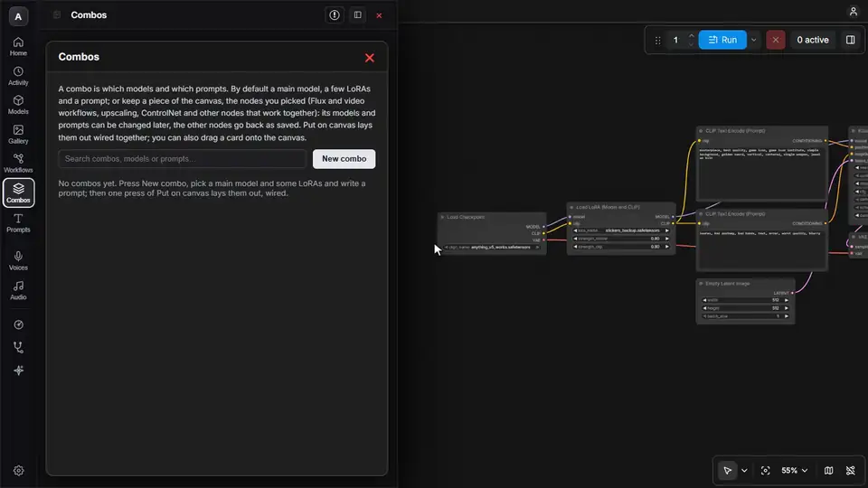Click the branch icon in the sidebar
868x488 pixels.
click(x=18, y=347)
